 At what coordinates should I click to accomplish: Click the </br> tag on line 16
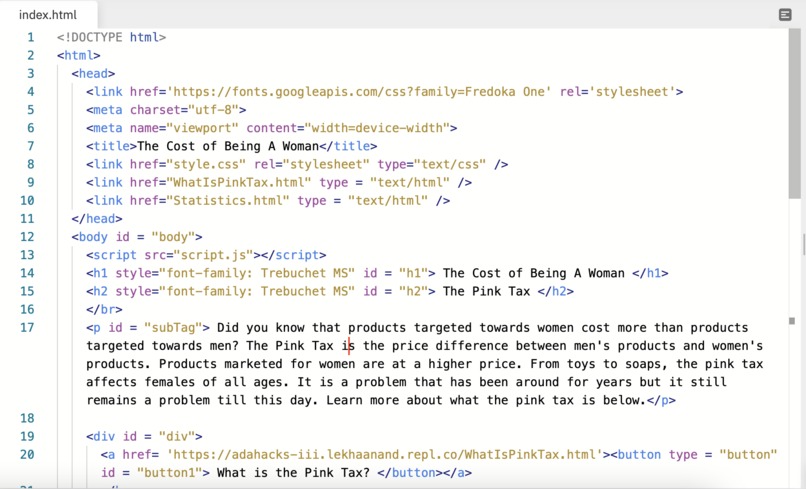[x=104, y=310]
